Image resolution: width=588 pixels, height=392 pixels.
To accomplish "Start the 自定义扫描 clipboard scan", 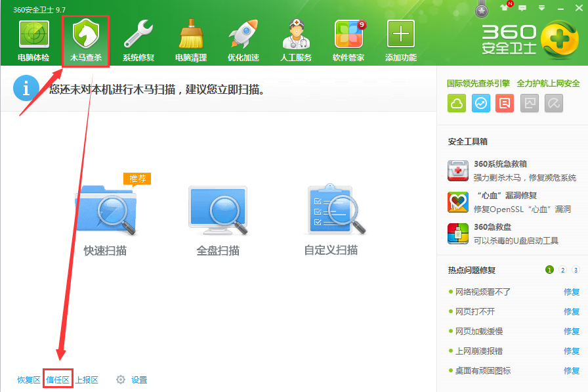I will click(336, 209).
